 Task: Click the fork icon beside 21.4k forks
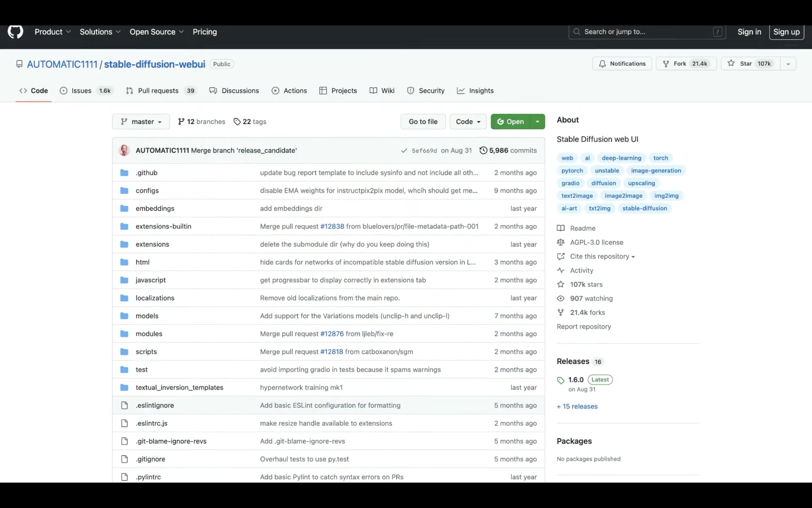pos(561,312)
